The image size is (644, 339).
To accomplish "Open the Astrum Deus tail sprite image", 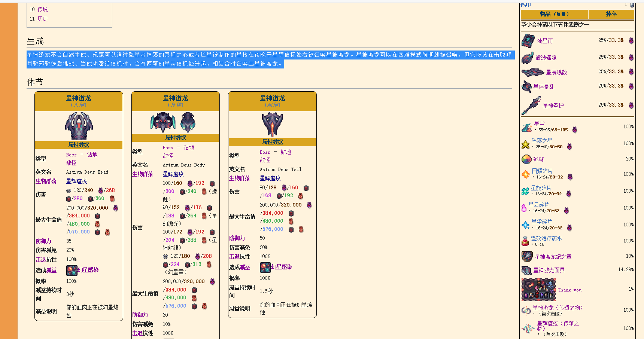I will [x=272, y=124].
